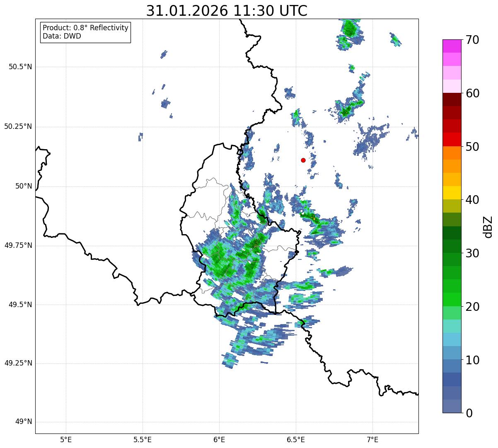Click the '49.75°N' latitude label
This screenshot has width=498, height=448.
click(18, 245)
